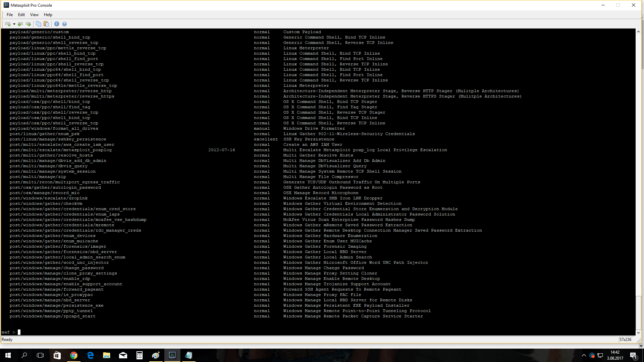Click 'McAfee Virus Scan Enterprise Password Hashes Dump' text
Image resolution: width=644 pixels, height=362 pixels.
(349, 220)
